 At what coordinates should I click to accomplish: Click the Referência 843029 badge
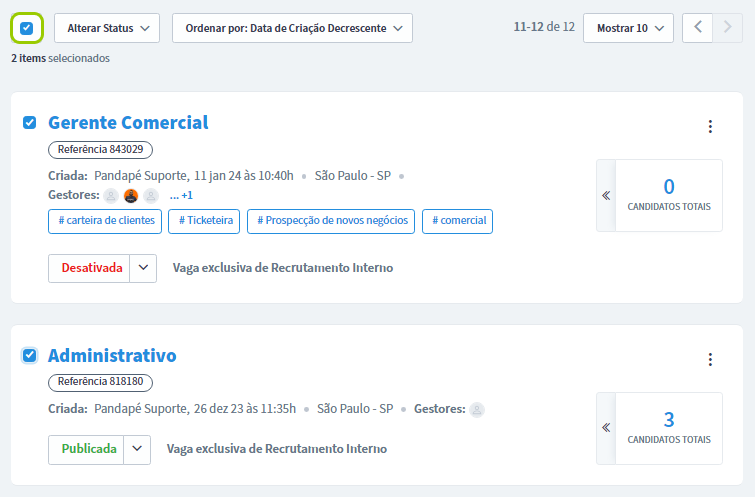[100, 150]
